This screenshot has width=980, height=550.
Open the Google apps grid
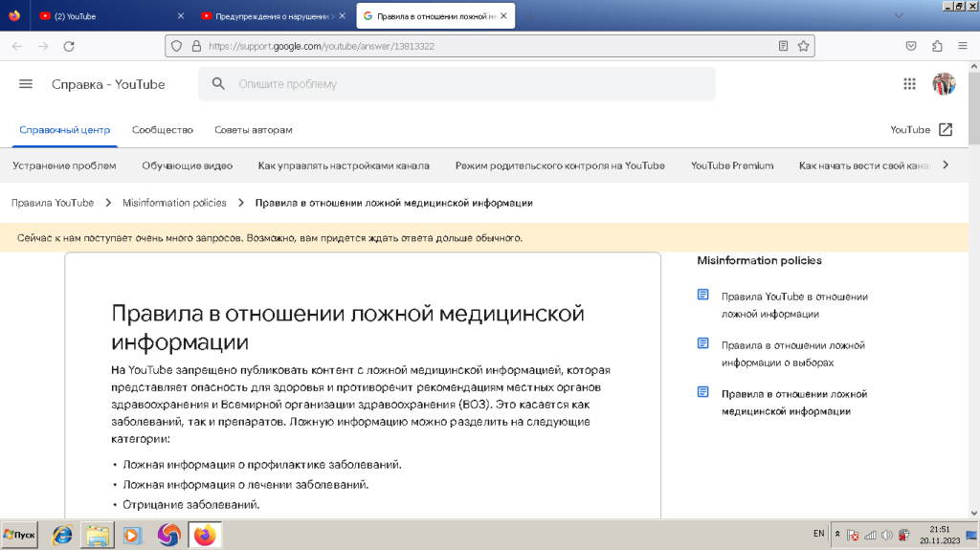pyautogui.click(x=909, y=84)
